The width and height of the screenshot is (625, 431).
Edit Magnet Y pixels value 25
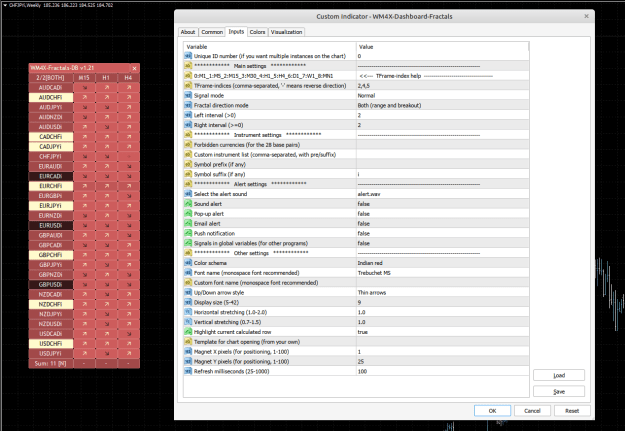tap(442, 361)
